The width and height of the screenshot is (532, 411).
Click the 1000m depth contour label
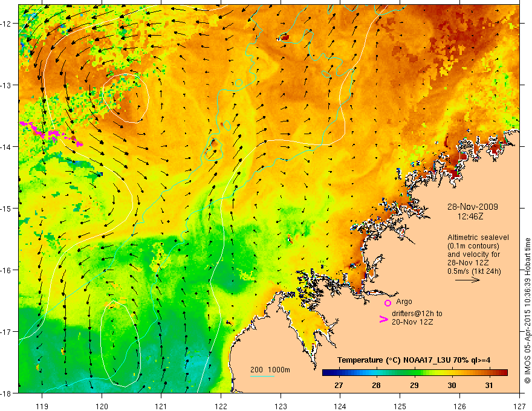[x=279, y=370]
